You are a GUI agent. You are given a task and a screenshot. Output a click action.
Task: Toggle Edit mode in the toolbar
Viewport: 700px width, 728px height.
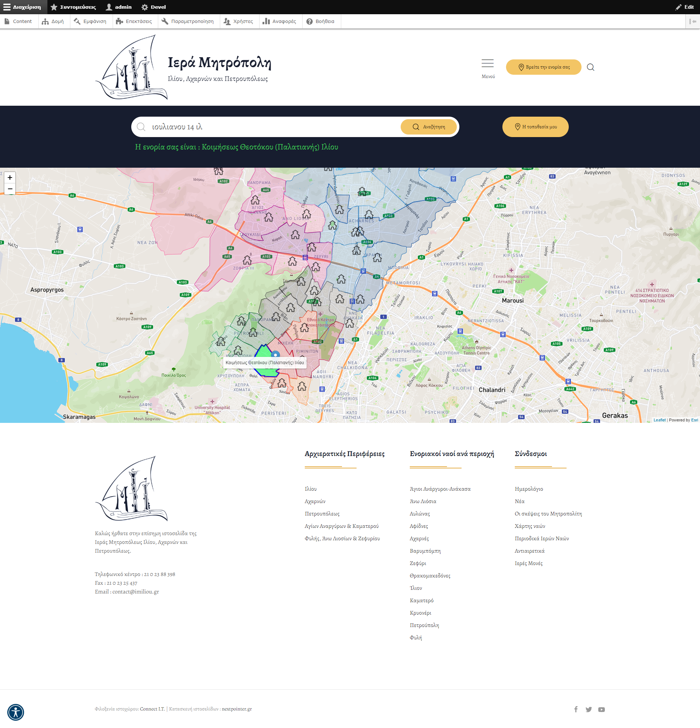pyautogui.click(x=684, y=7)
